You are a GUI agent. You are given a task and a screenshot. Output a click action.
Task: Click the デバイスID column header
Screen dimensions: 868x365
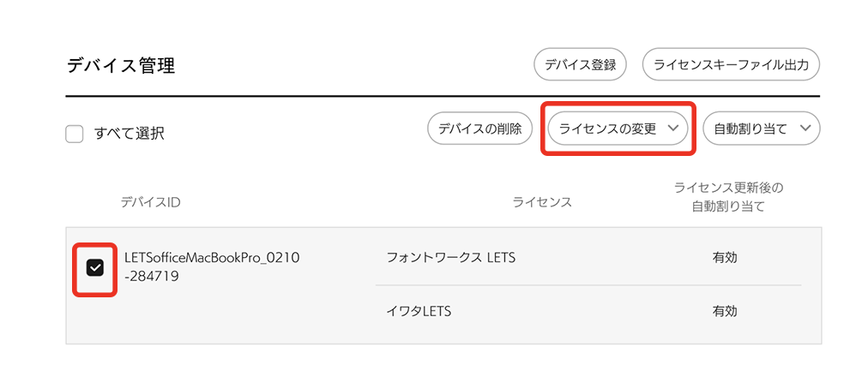pyautogui.click(x=150, y=202)
